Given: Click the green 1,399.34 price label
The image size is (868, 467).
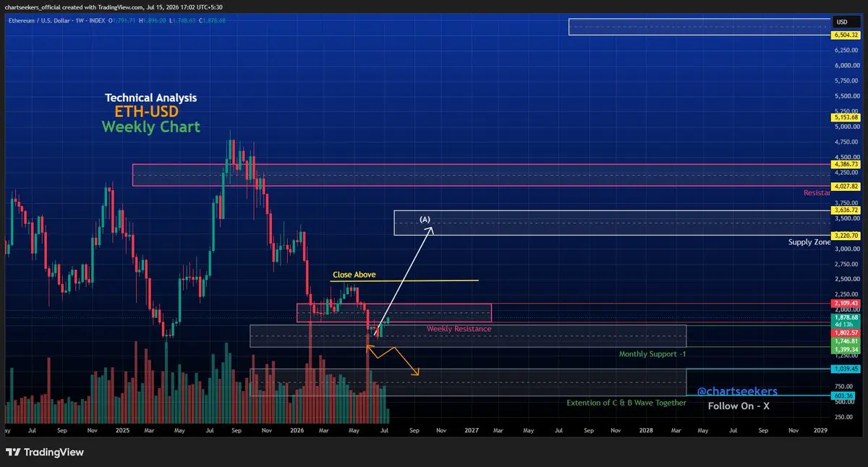Looking at the screenshot, I should [x=845, y=348].
